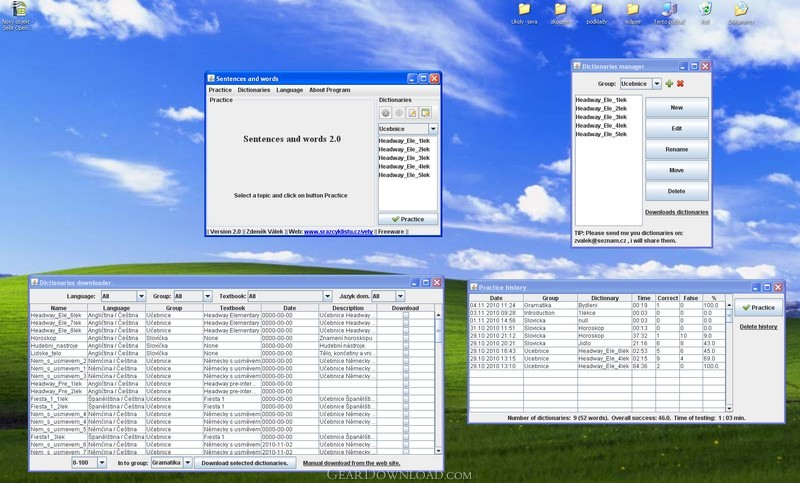The height and width of the screenshot is (483, 800).
Task: Click the notepad with pencil icon in the main window
Action: click(412, 113)
